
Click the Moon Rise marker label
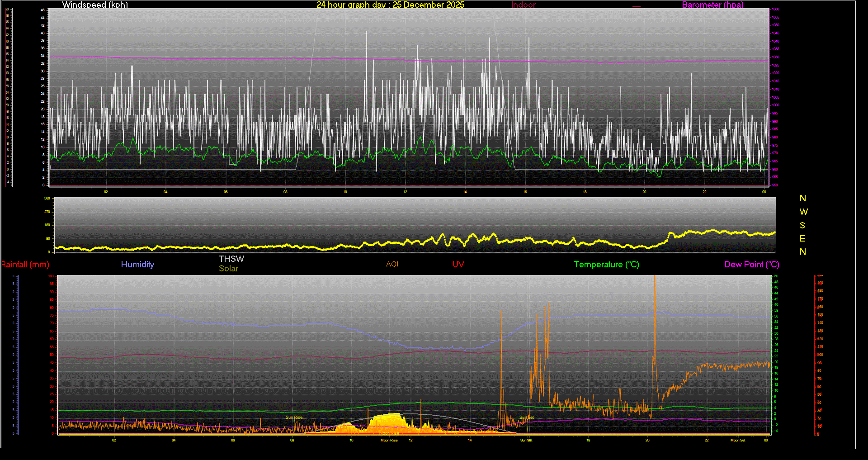click(389, 440)
